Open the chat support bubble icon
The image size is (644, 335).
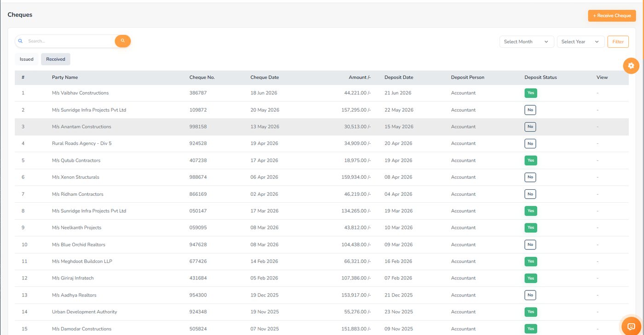point(631,326)
